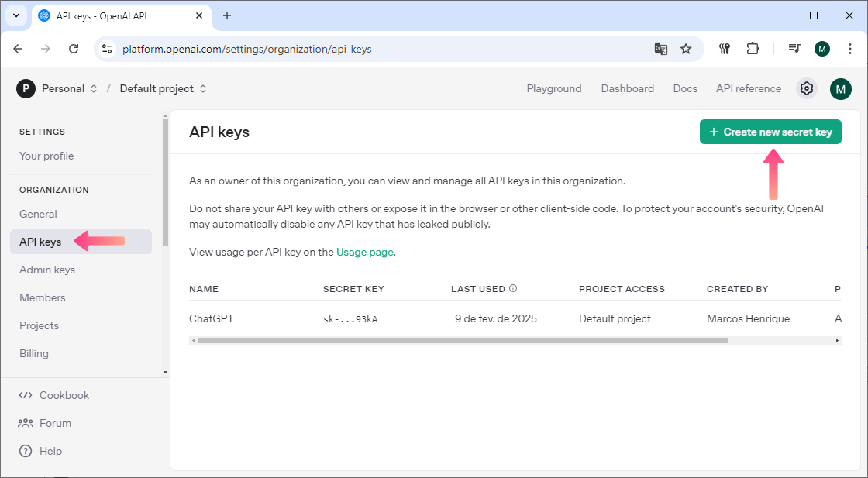Click the sk-...93kA secret key value
This screenshot has height=478, width=868.
coord(350,319)
